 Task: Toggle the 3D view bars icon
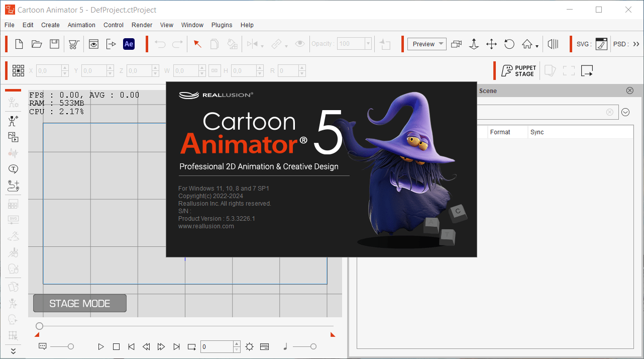tap(553, 44)
